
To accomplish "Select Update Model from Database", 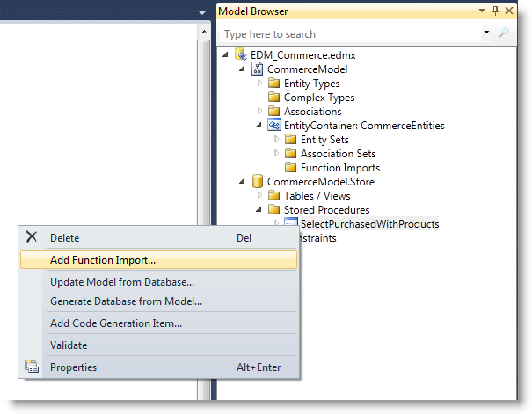I will [122, 282].
